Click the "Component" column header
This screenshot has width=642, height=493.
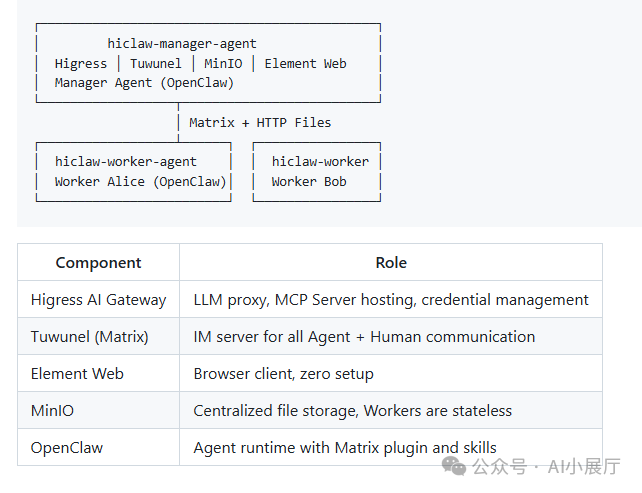(x=98, y=263)
